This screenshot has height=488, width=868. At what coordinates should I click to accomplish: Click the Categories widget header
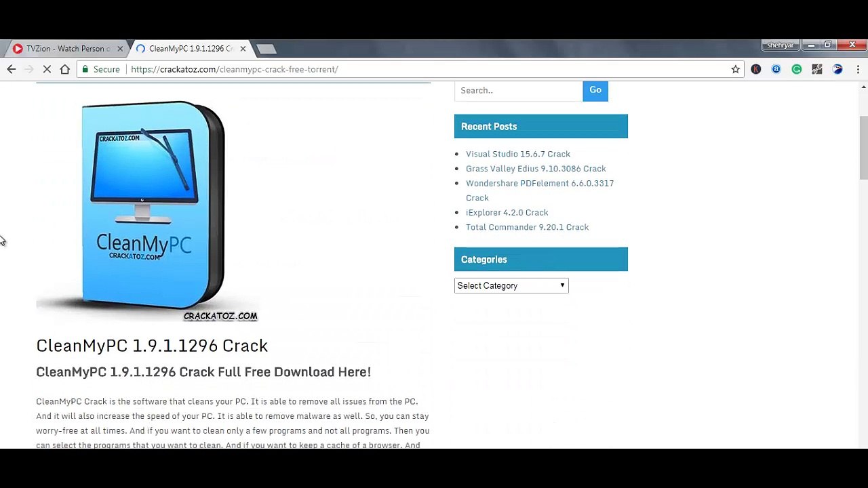coord(541,260)
